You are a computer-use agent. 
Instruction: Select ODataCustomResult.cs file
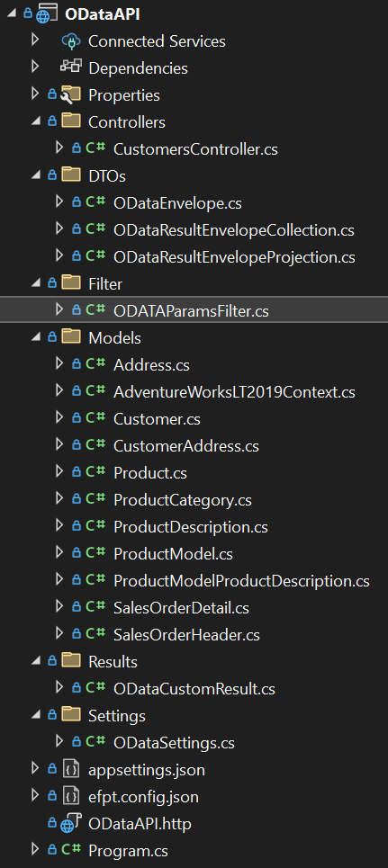(194, 689)
